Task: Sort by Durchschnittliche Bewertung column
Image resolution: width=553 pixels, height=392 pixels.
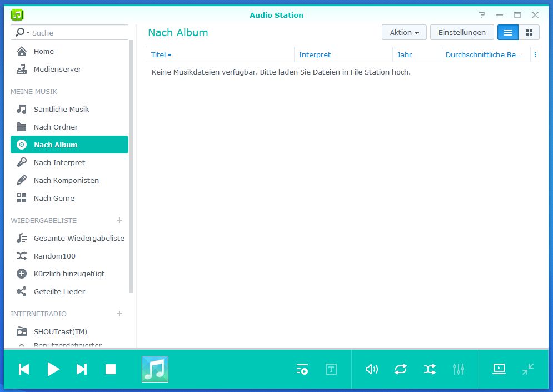Action: coord(486,54)
